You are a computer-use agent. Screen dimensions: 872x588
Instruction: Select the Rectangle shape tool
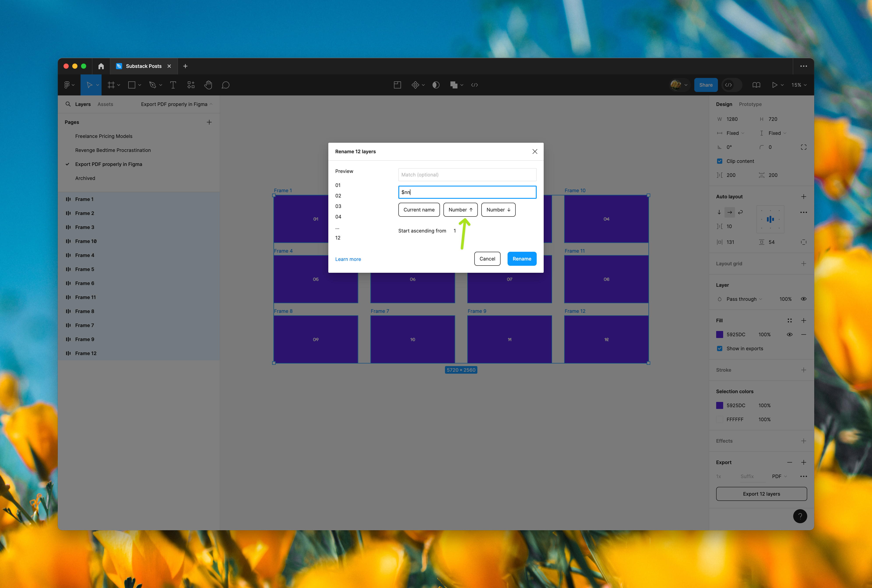pos(132,85)
